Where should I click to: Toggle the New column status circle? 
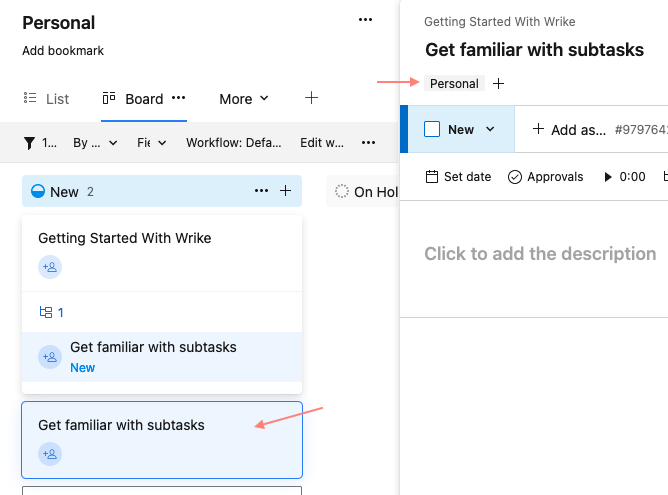38,192
